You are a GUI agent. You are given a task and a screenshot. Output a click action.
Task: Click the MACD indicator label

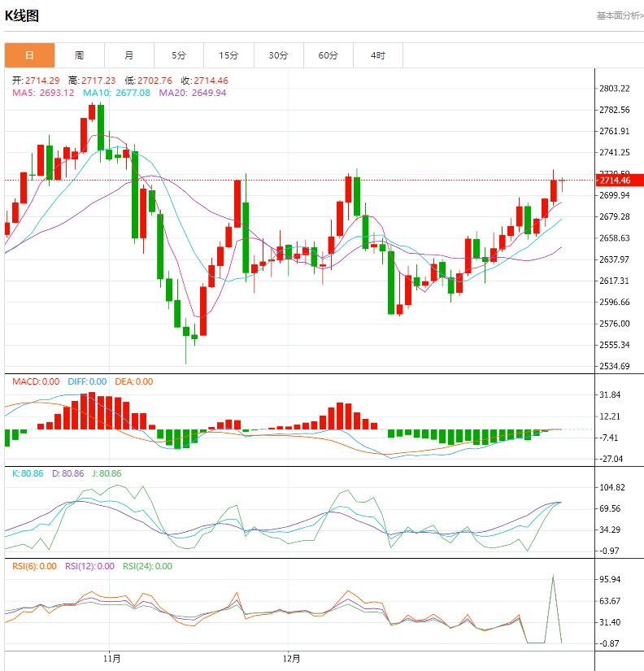pyautogui.click(x=35, y=381)
